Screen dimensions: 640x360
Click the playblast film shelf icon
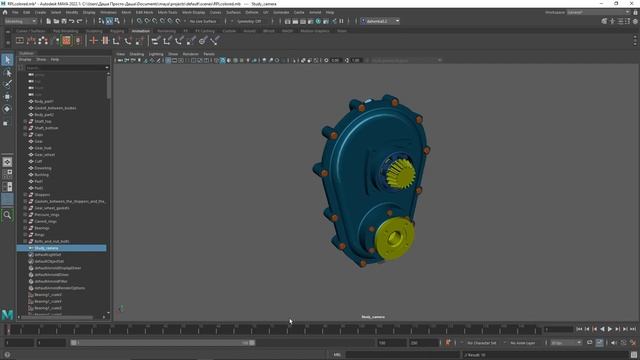pyautogui.click(x=20, y=40)
